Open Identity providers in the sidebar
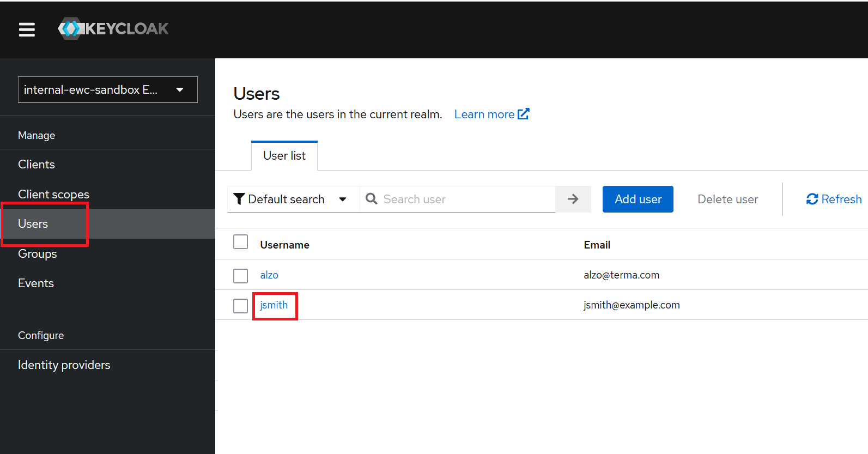The width and height of the screenshot is (868, 454). 107,365
